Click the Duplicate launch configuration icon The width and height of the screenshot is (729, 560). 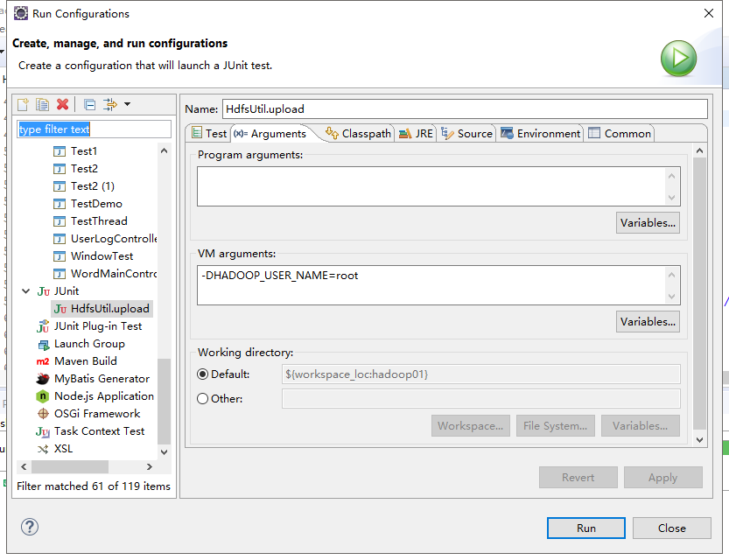coord(43,105)
